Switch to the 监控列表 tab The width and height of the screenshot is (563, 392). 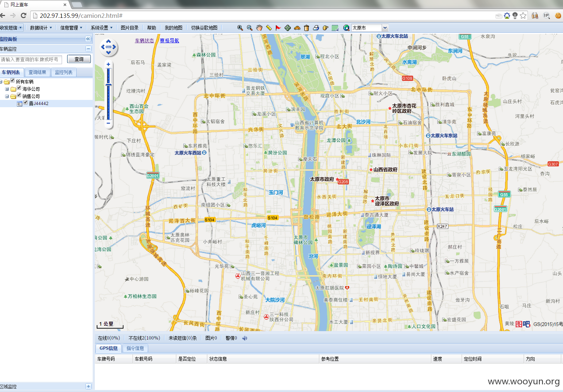pos(63,73)
